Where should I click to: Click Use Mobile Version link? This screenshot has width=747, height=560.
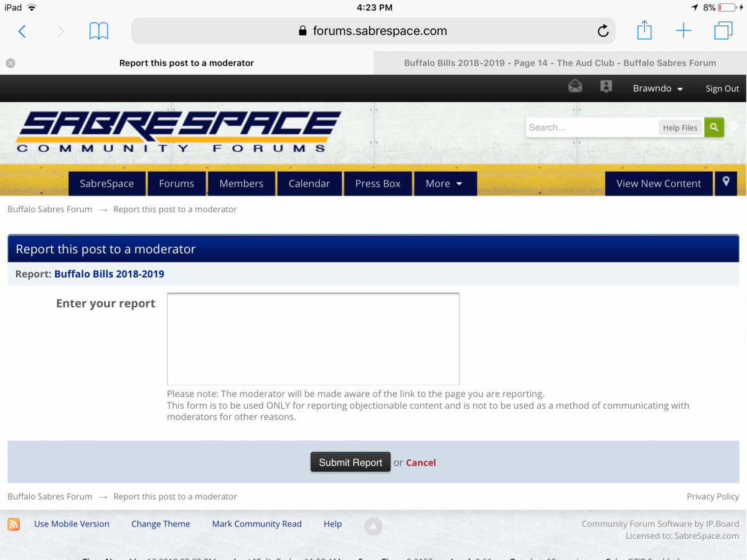tap(72, 524)
